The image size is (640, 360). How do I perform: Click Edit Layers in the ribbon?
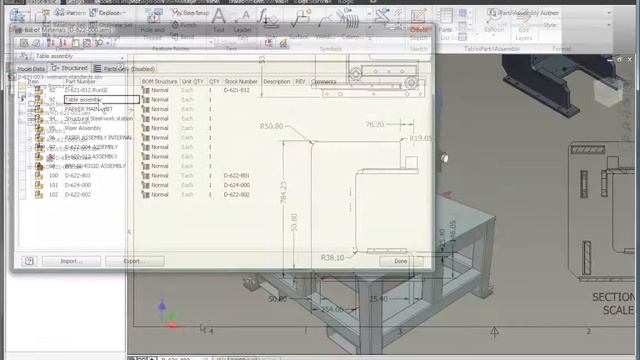click(523, 25)
